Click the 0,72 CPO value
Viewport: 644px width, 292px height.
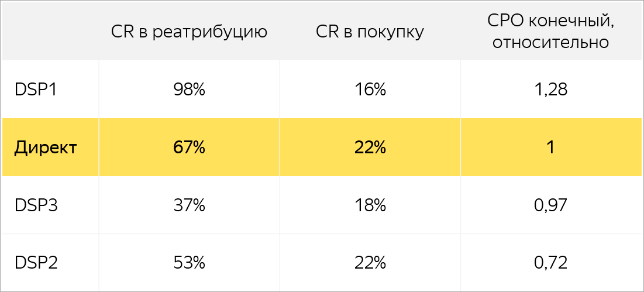click(551, 263)
